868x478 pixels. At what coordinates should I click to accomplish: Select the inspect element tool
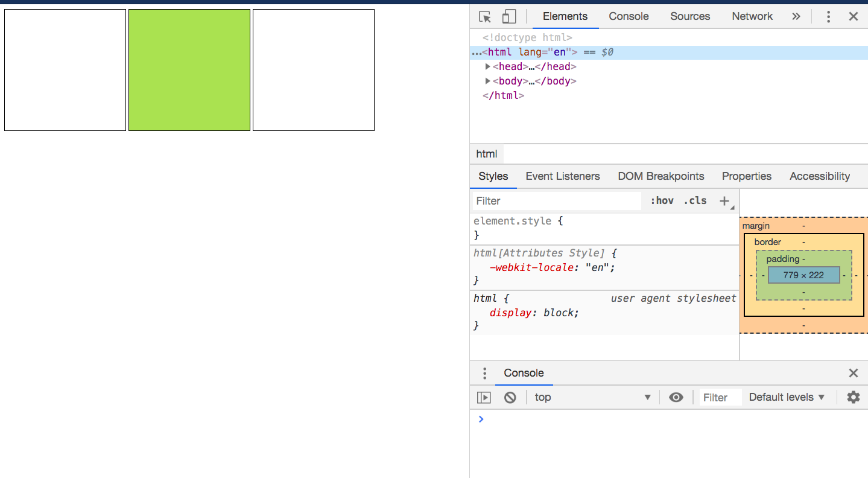tap(484, 16)
